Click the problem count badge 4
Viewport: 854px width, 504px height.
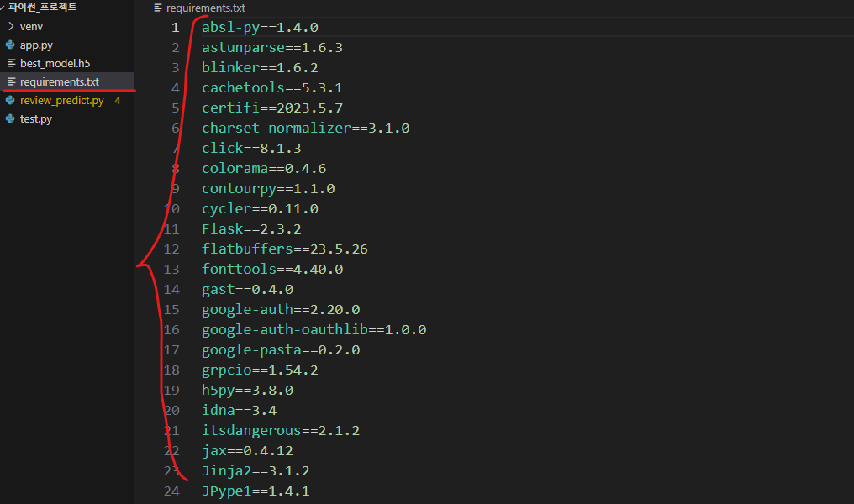point(118,101)
